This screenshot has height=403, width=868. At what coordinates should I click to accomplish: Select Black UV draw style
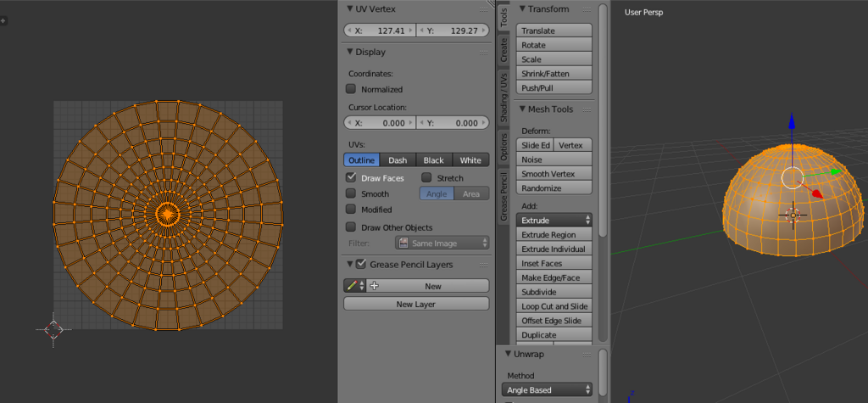(434, 160)
